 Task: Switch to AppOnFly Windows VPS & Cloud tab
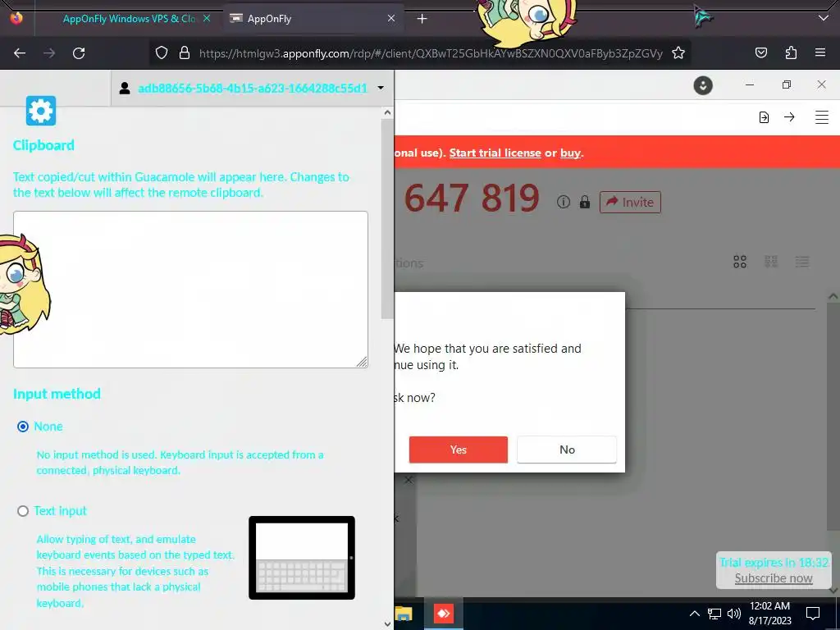click(x=129, y=19)
